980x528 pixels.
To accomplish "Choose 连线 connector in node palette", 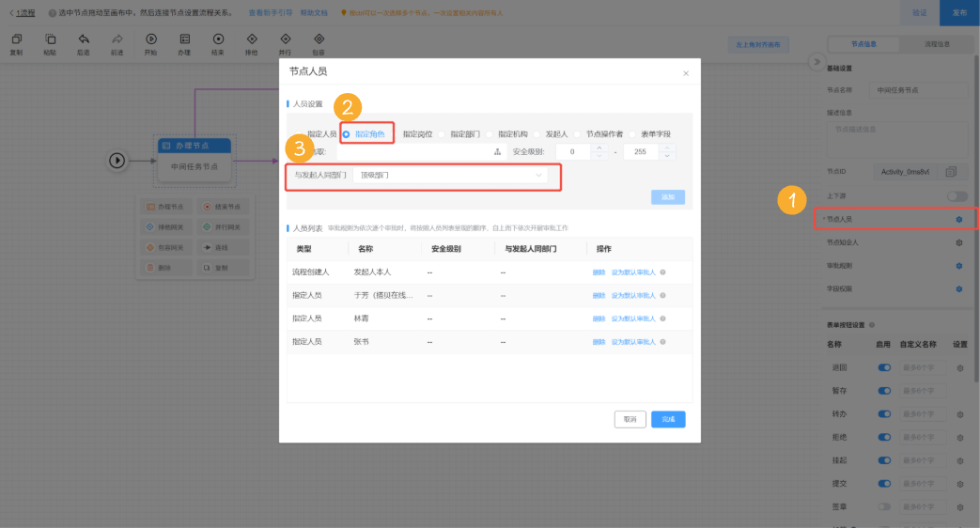I will [x=223, y=247].
